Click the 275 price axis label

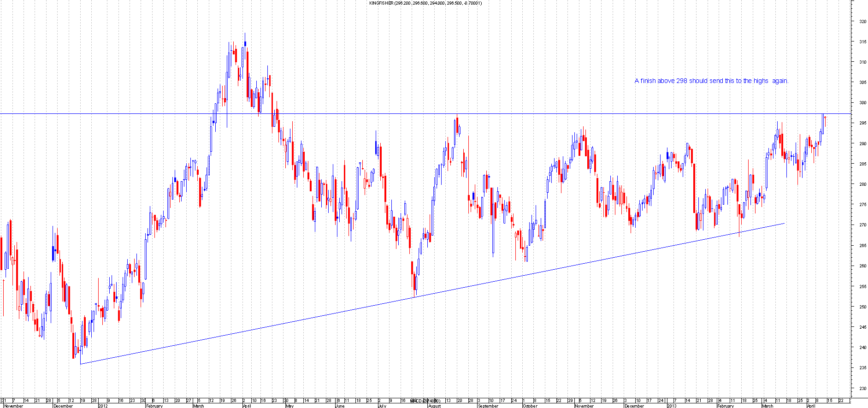coord(862,205)
